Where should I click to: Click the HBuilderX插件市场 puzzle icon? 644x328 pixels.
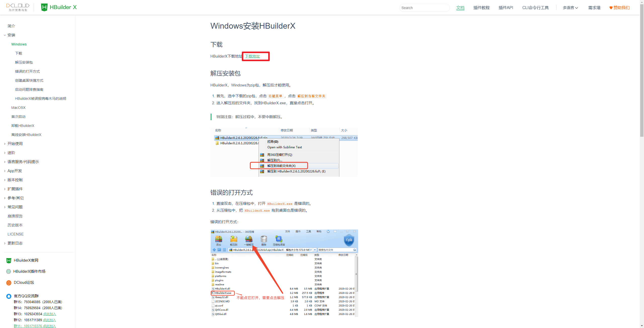click(x=8, y=271)
